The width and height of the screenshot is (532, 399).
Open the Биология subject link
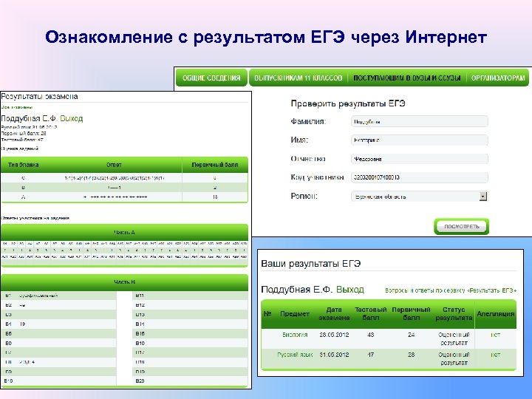pyautogui.click(x=295, y=335)
